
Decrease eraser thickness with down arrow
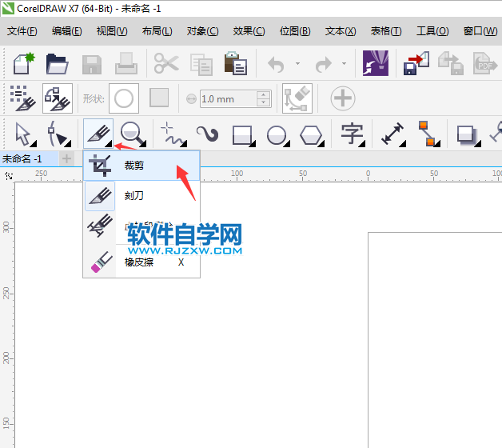click(x=263, y=102)
